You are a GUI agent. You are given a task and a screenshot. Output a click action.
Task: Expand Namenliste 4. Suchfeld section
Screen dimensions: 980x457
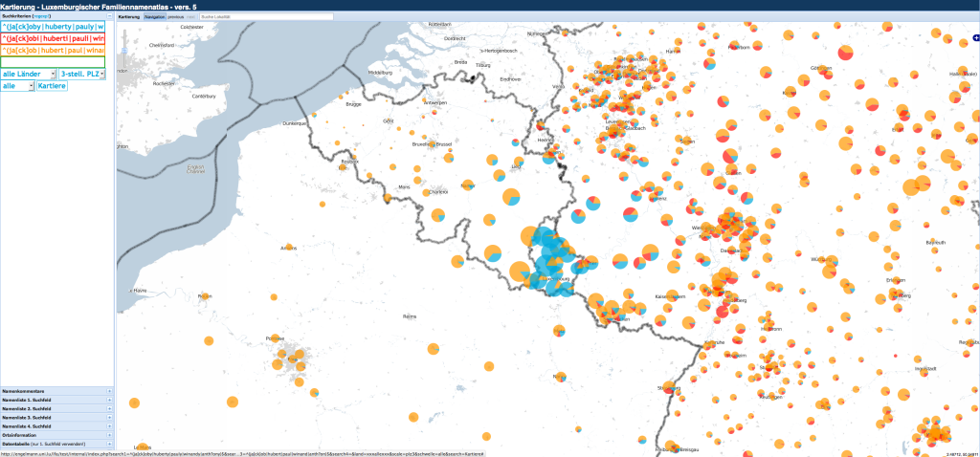click(x=109, y=426)
